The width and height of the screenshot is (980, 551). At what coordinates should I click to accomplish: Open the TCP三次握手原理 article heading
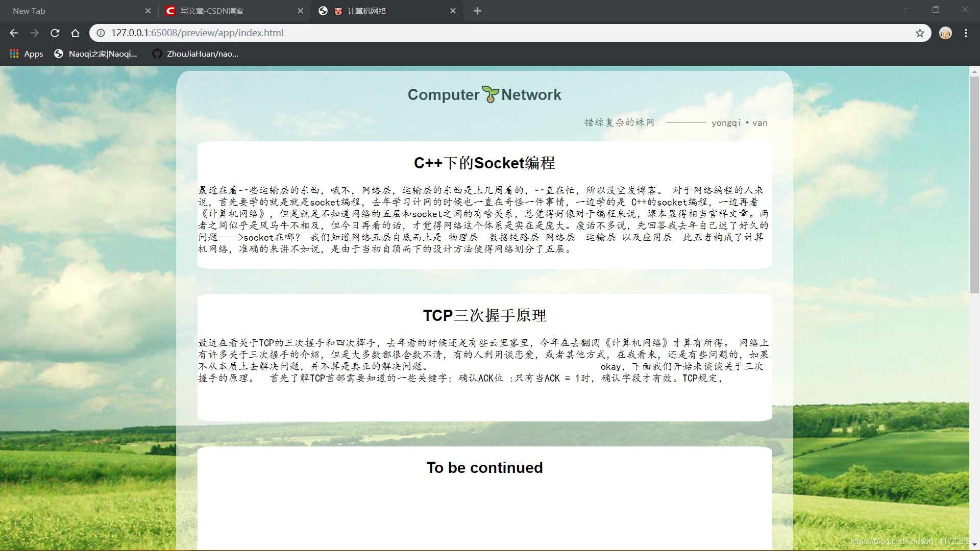tap(484, 315)
